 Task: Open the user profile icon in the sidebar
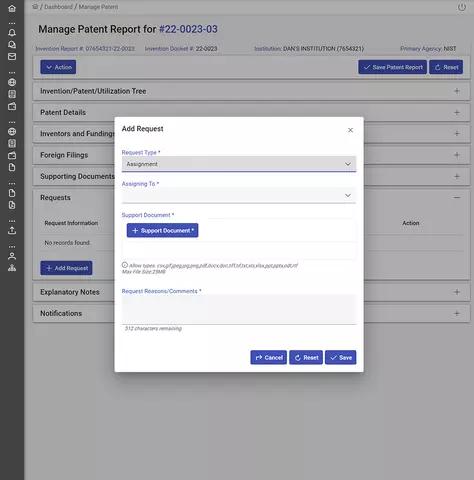click(x=12, y=256)
